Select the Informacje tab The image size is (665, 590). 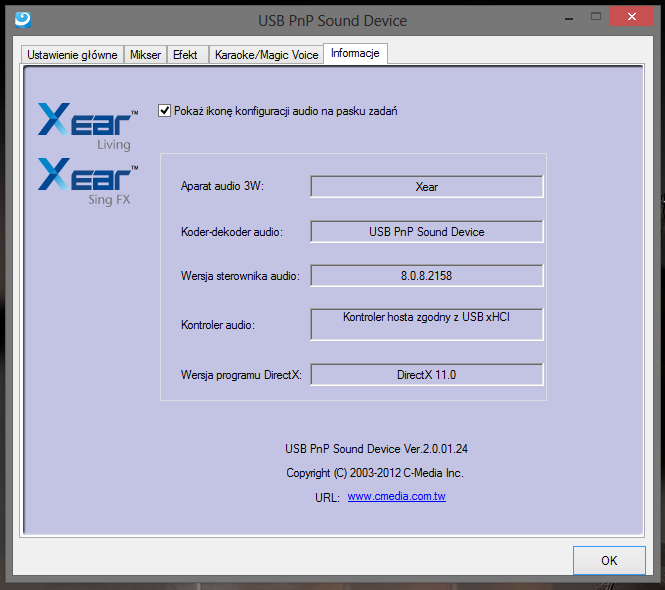click(x=355, y=53)
